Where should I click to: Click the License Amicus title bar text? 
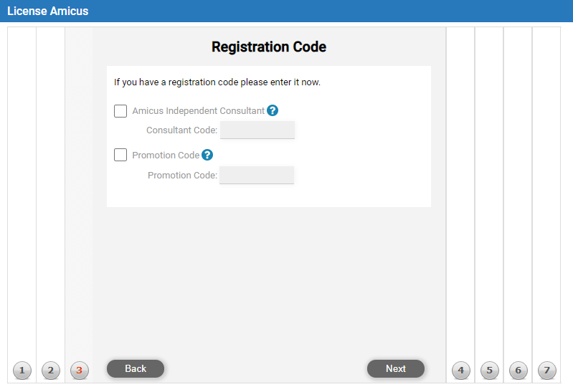[x=48, y=11]
